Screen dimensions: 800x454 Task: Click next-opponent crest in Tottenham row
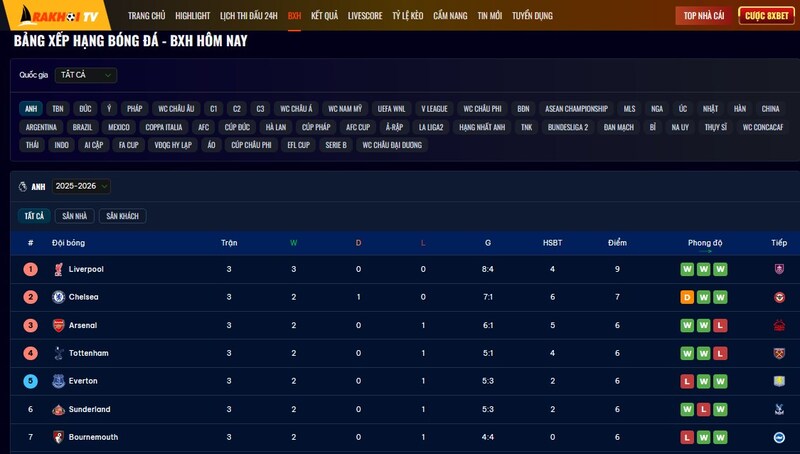[x=779, y=353]
